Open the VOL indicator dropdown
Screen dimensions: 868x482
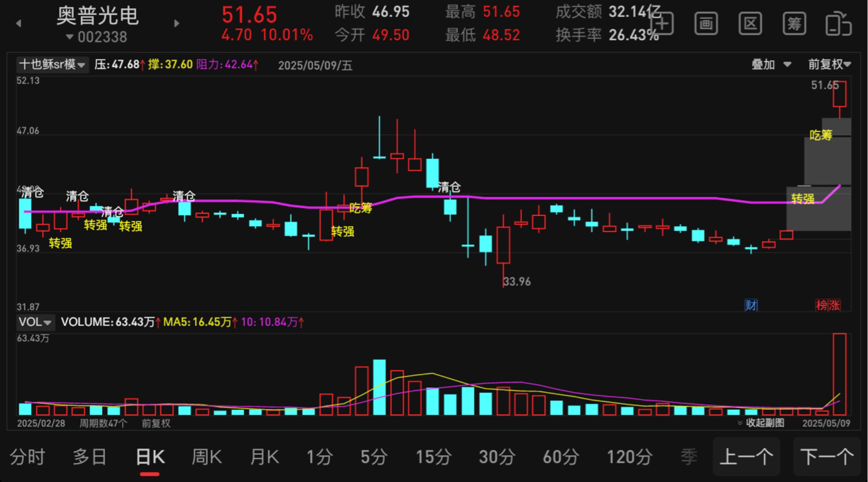pos(36,322)
